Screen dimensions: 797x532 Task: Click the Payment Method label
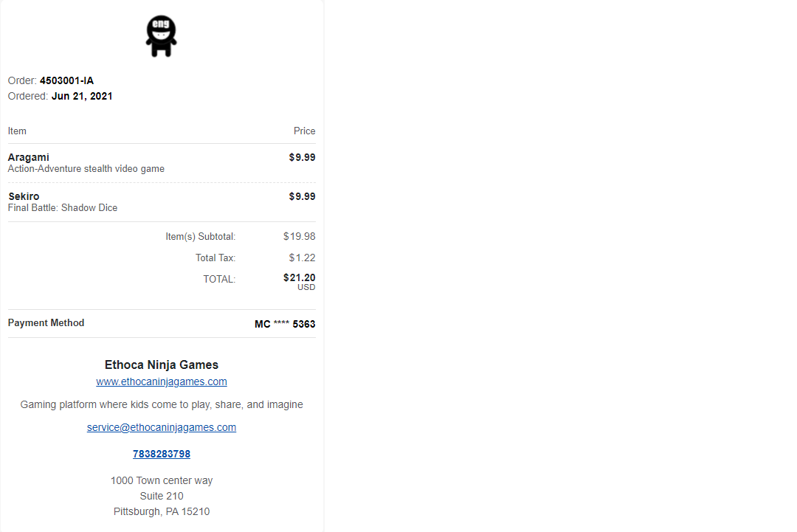point(46,322)
